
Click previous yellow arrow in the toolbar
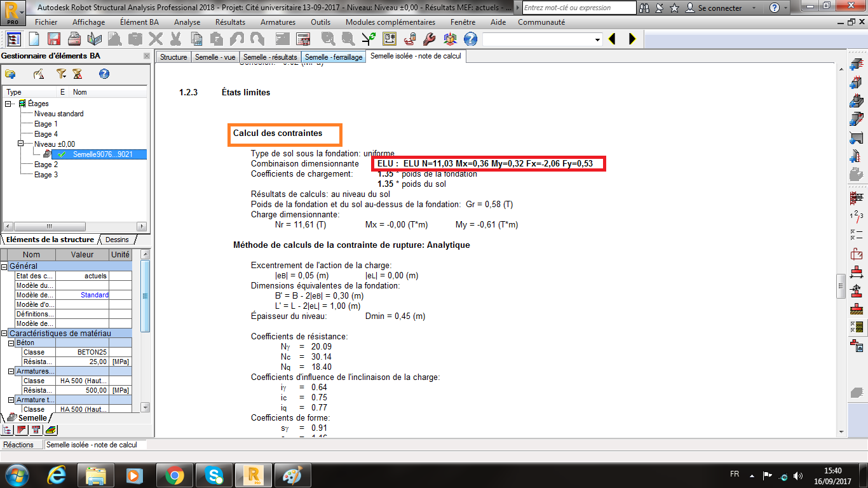[613, 39]
